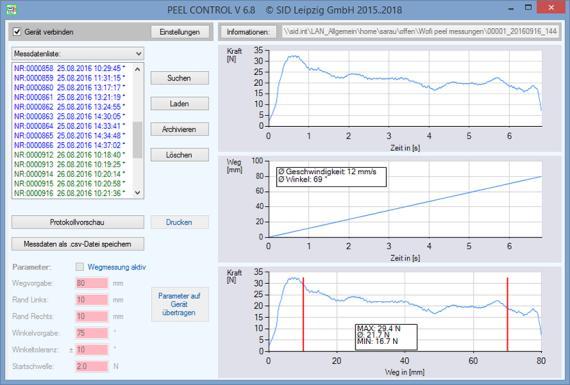The width and height of the screenshot is (570, 385).
Task: Click the list scroll down arrow
Action: 137,193
